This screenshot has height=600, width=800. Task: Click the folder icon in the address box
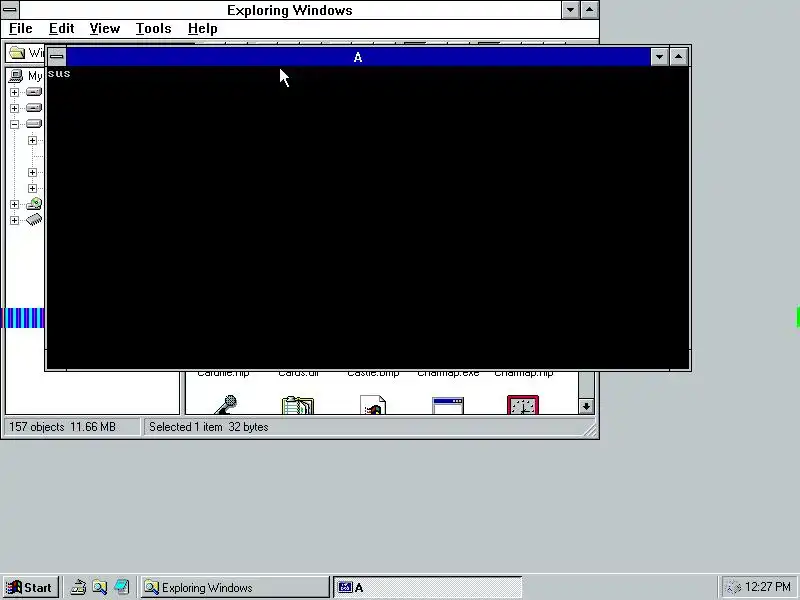17,53
